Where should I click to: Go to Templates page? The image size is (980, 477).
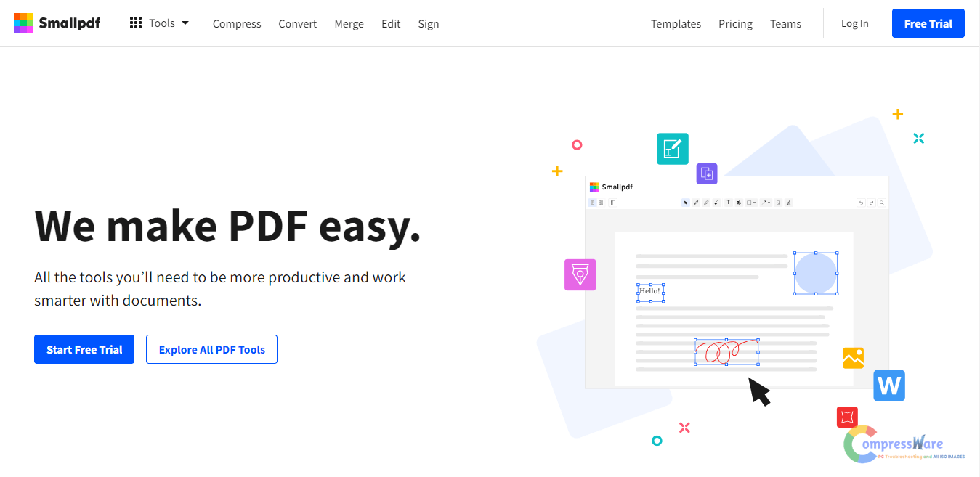point(676,24)
